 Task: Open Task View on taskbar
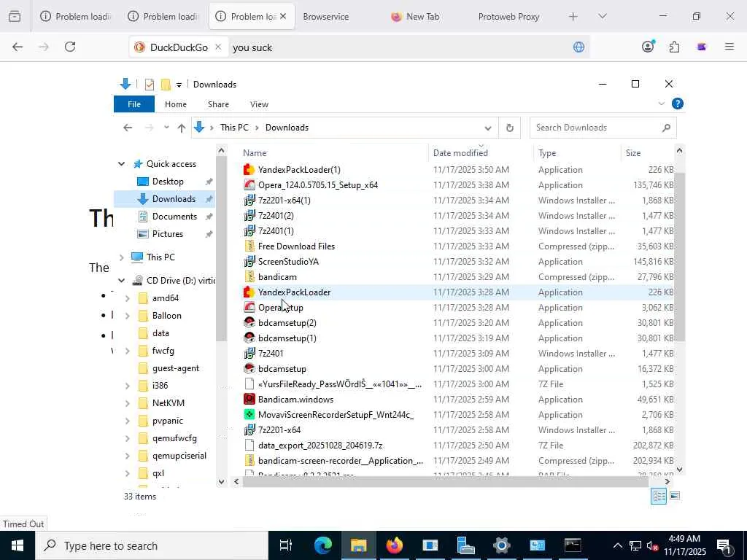(286, 545)
